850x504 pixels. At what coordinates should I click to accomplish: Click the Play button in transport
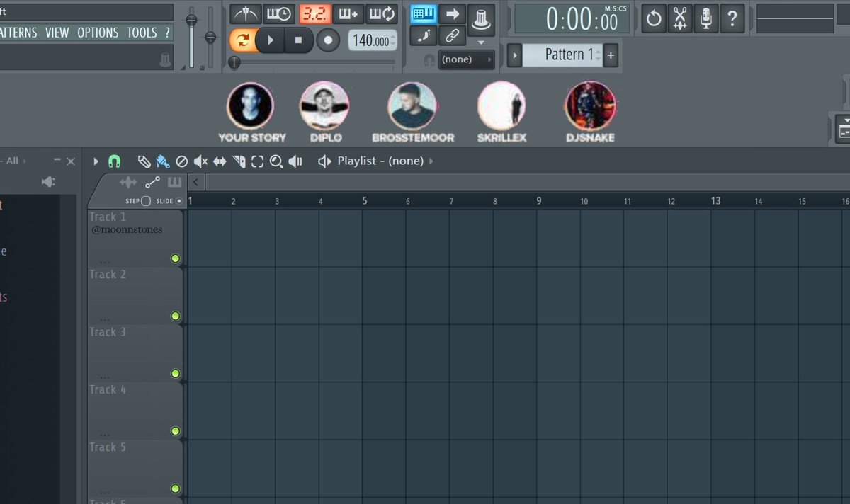(x=270, y=40)
